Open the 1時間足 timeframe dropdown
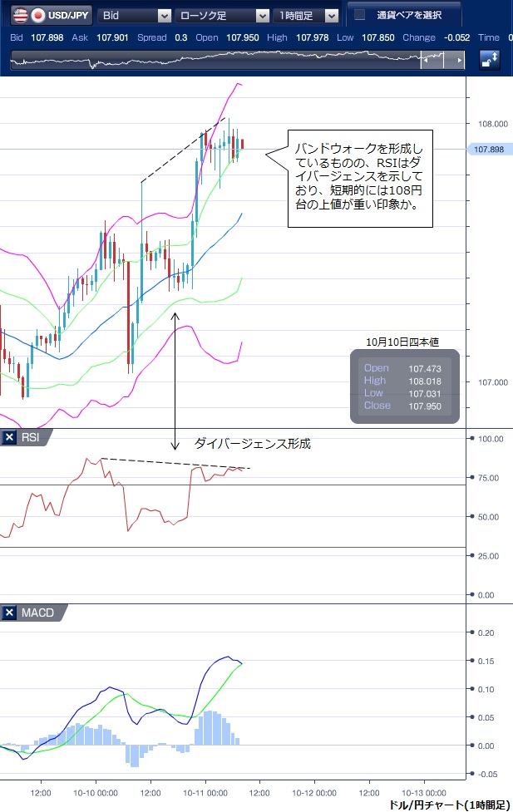Screen dimensions: 513x812 (x=308, y=15)
